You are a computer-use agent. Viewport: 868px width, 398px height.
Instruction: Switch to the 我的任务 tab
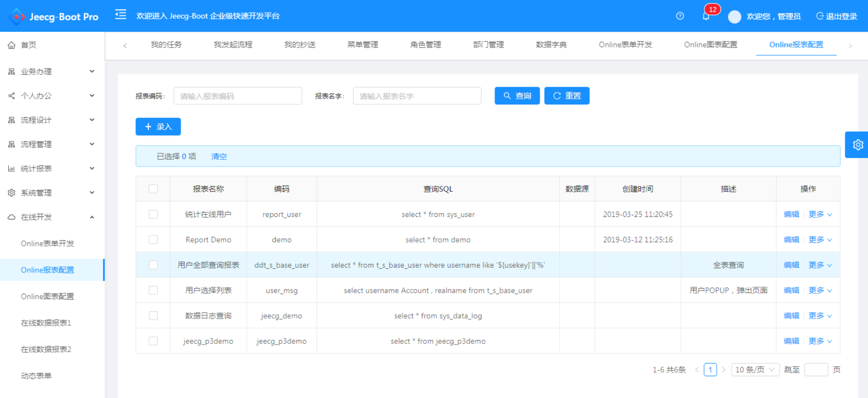166,44
